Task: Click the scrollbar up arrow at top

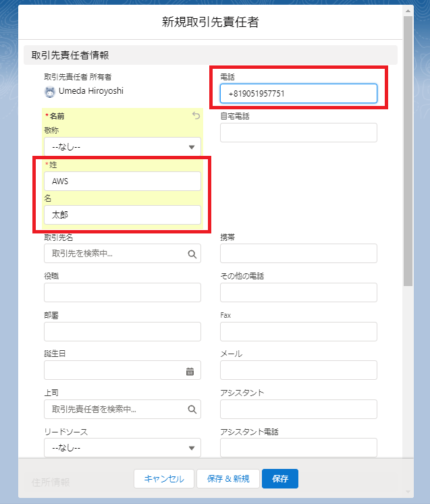Action: [x=408, y=11]
